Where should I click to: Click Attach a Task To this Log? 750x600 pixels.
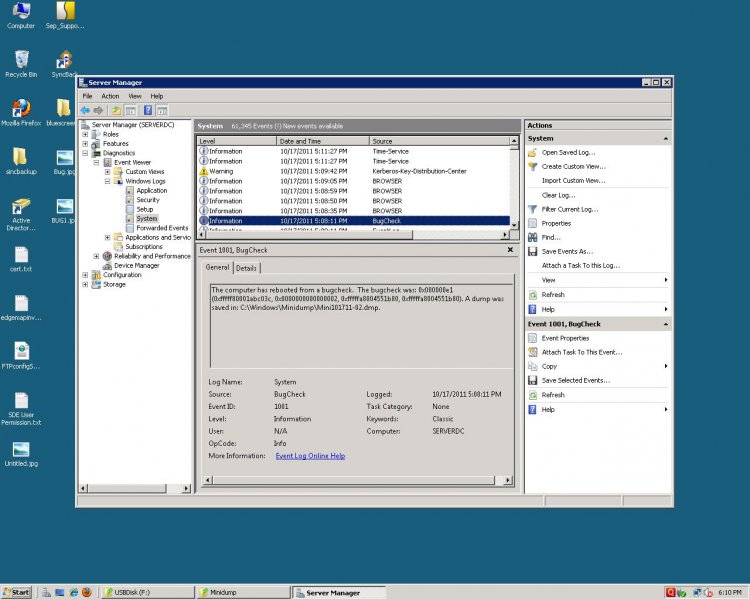click(581, 266)
